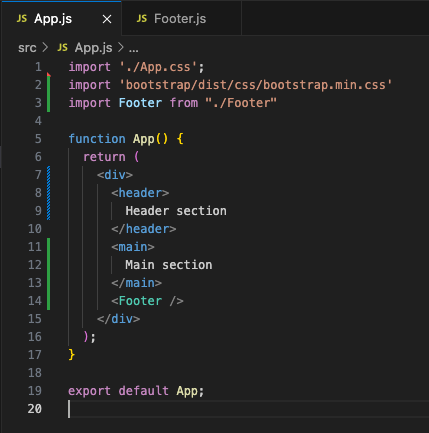Click the green git change bar beside line 3
The width and height of the screenshot is (429, 433).
coord(49,103)
